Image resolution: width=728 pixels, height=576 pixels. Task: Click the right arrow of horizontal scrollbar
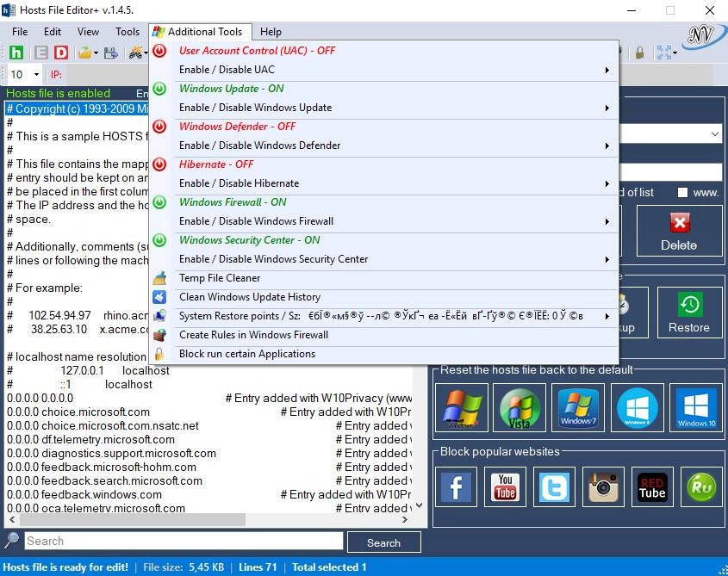[405, 519]
